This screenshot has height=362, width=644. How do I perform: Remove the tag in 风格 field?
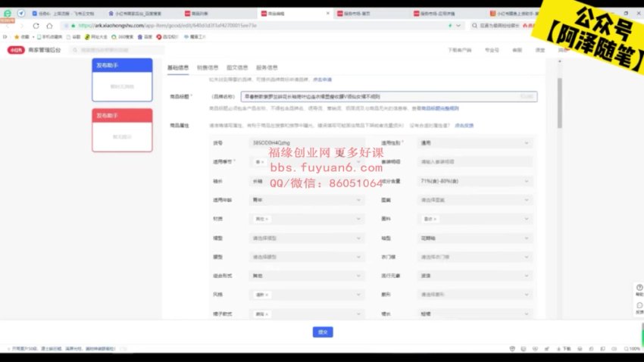click(267, 294)
